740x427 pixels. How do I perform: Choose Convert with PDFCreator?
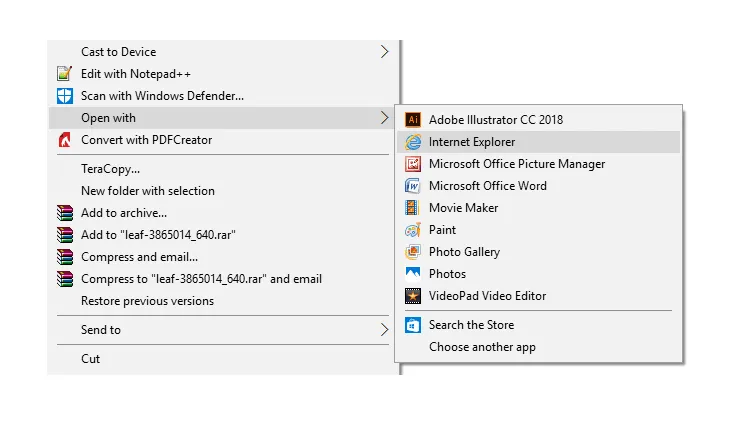click(223, 140)
